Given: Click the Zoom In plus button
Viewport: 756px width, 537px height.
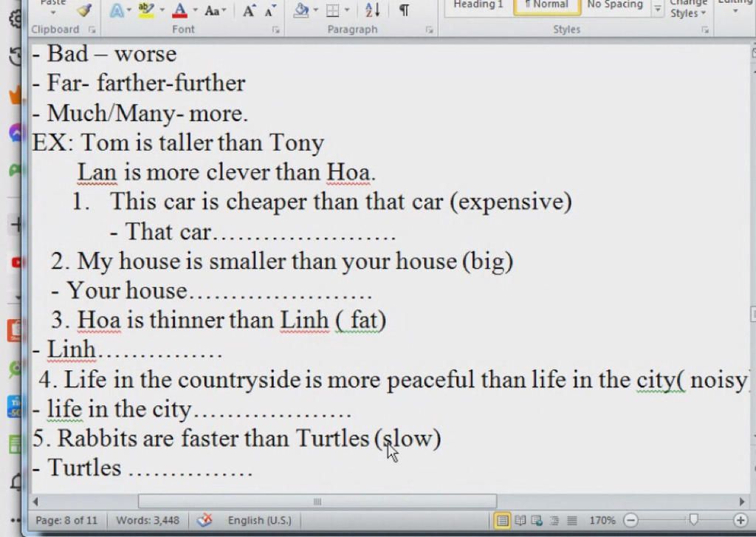Looking at the screenshot, I should pos(740,520).
